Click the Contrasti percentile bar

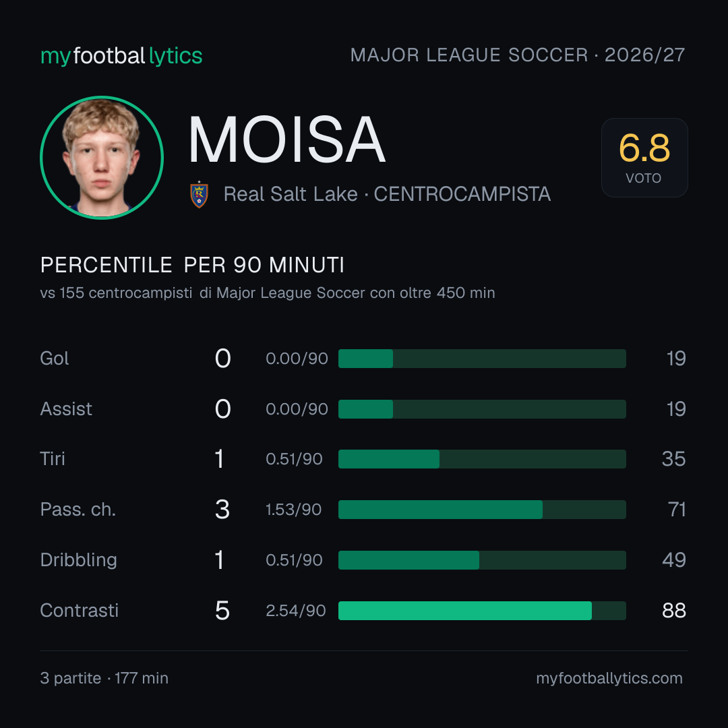point(482,611)
